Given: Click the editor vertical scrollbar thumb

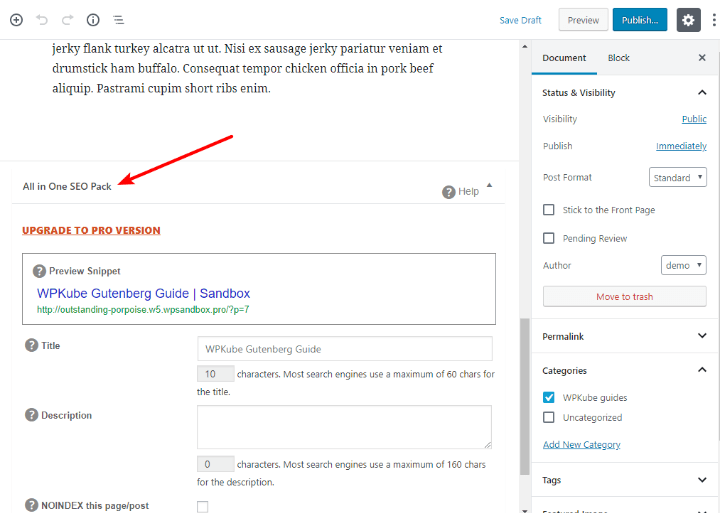Looking at the screenshot, I should 525,396.
